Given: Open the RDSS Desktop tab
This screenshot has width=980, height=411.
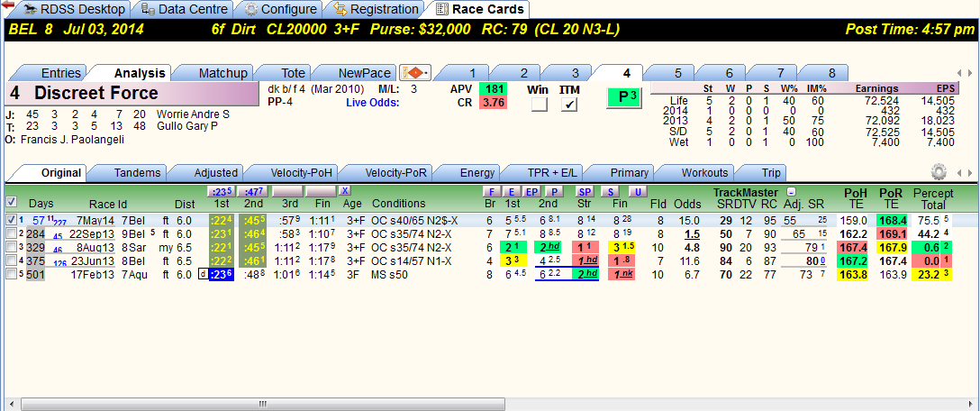Looking at the screenshot, I should [75, 9].
